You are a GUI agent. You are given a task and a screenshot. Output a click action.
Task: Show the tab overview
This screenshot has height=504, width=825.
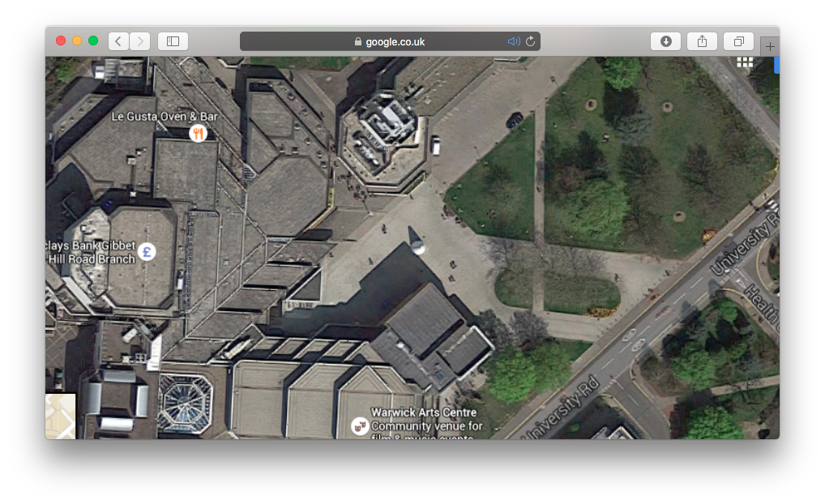(737, 41)
